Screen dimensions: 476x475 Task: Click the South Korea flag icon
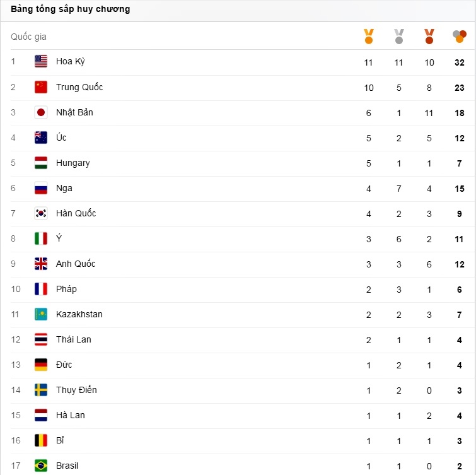41,213
